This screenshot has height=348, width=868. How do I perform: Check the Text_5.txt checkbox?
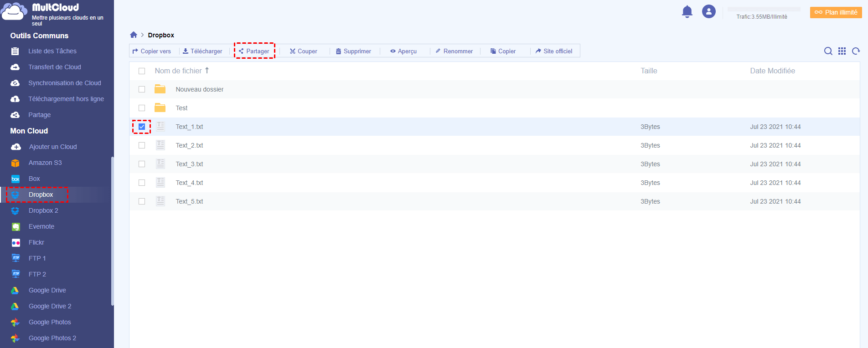142,201
